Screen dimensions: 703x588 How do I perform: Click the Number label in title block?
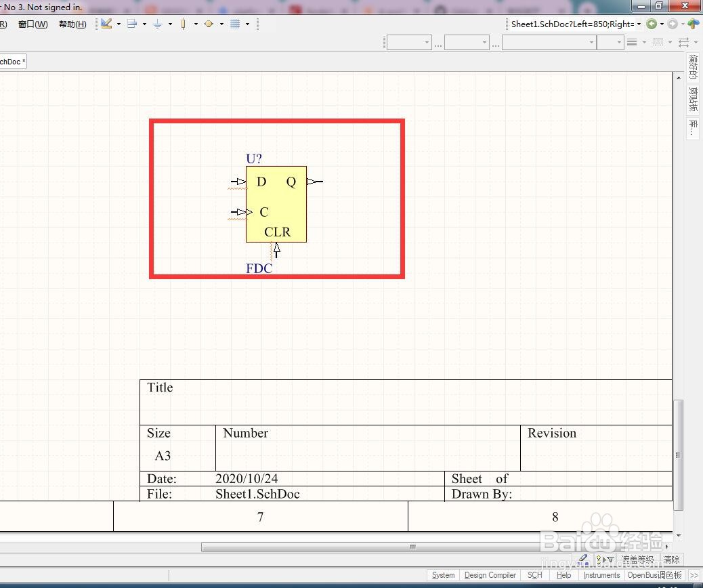[246, 433]
